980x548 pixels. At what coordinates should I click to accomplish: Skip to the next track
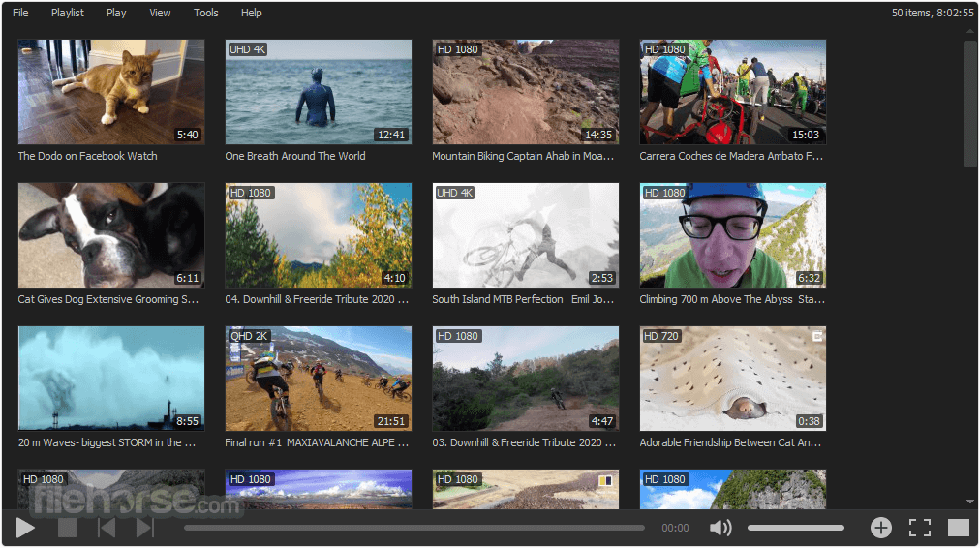pos(145,528)
